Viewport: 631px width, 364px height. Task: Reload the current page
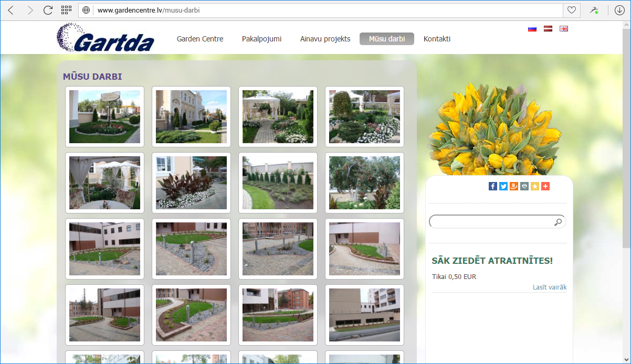pyautogui.click(x=48, y=10)
